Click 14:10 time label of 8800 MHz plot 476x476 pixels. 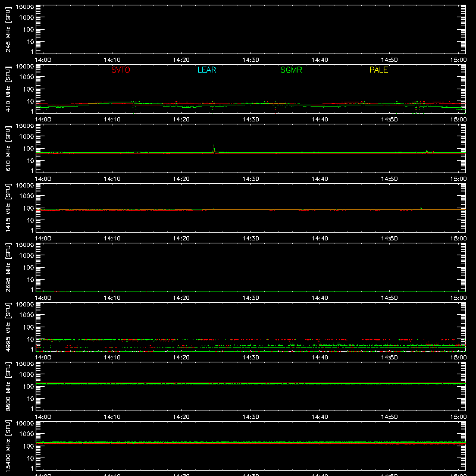[x=112, y=417]
